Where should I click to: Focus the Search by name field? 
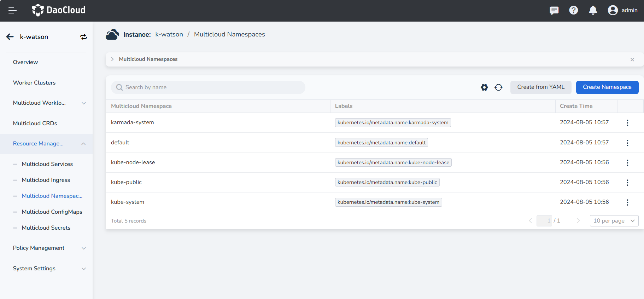click(208, 87)
